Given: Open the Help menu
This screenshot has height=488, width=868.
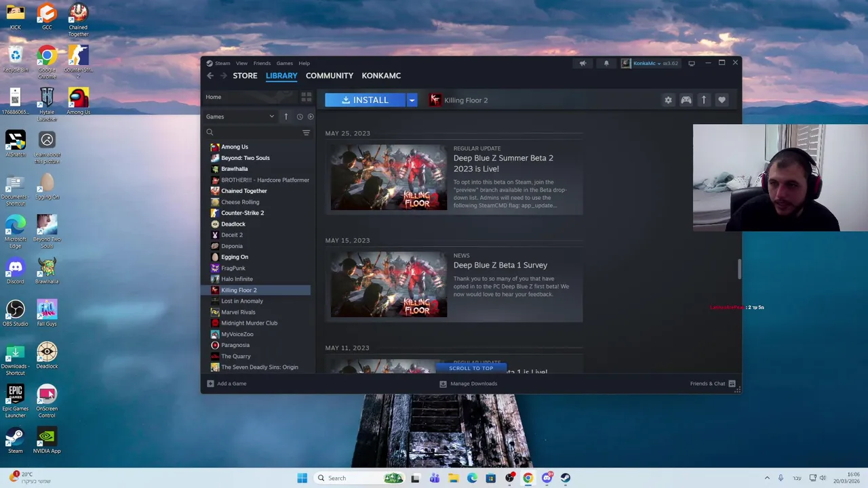Looking at the screenshot, I should click(x=304, y=63).
